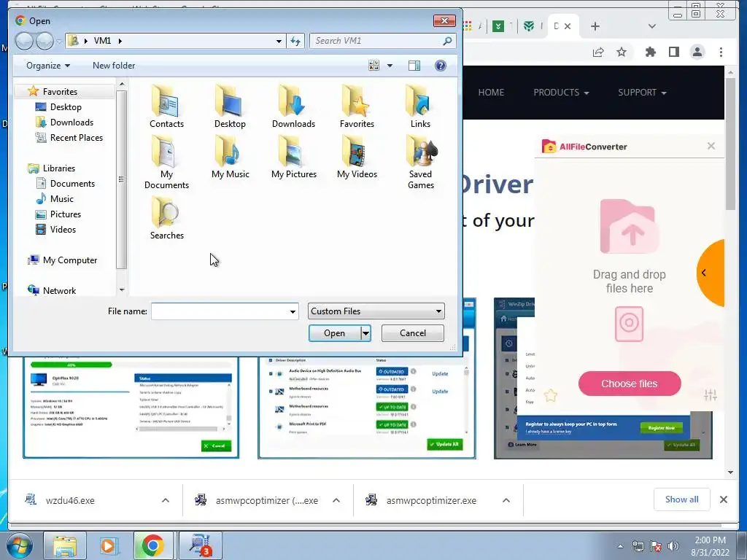Select Documents under Libraries
The width and height of the screenshot is (747, 560).
coord(72,183)
